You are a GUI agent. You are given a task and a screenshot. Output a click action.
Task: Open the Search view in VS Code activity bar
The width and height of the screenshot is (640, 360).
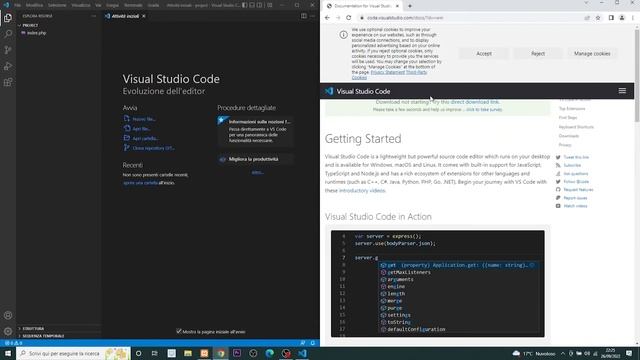tap(8, 34)
